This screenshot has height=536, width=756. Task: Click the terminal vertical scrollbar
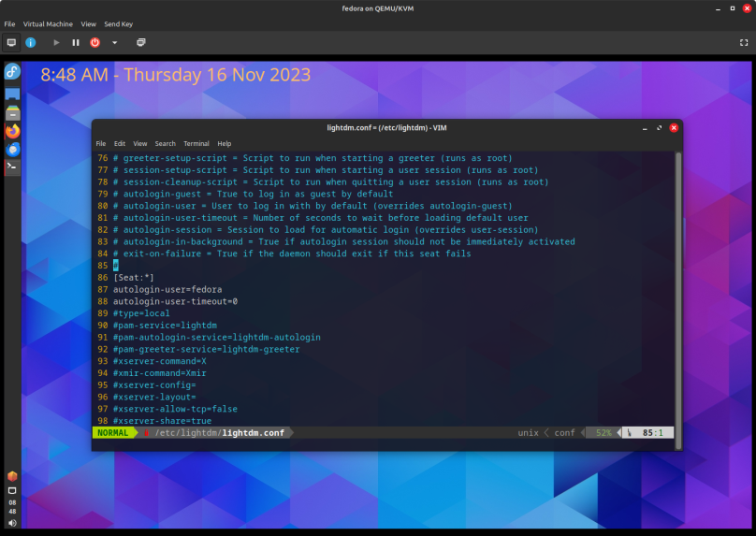point(678,300)
